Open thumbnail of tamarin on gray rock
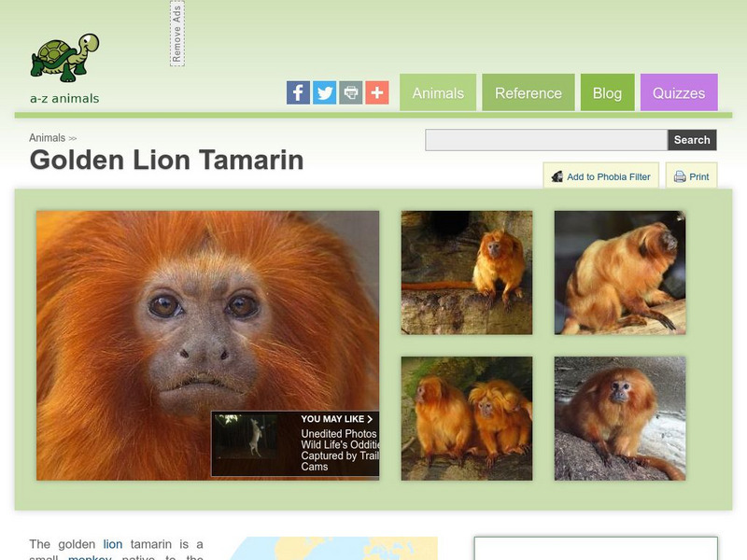The width and height of the screenshot is (747, 560). (620, 418)
